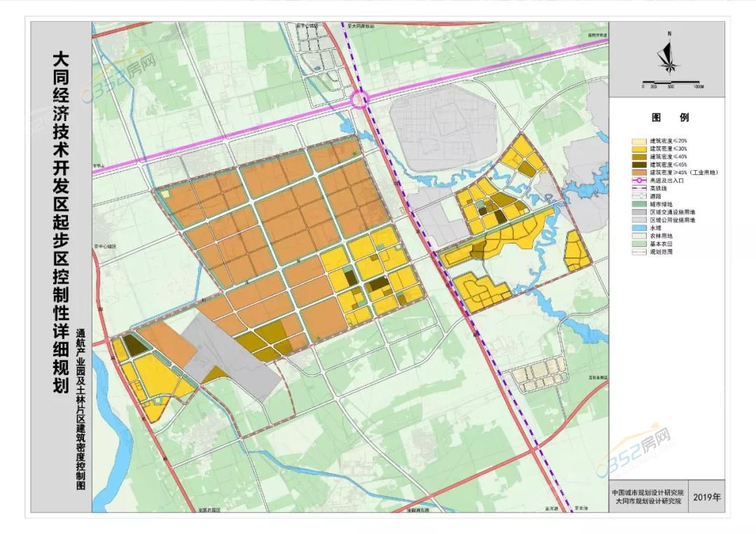The width and height of the screenshot is (756, 534).
Task: Click the highway interchange circle on map
Action: tap(361, 100)
